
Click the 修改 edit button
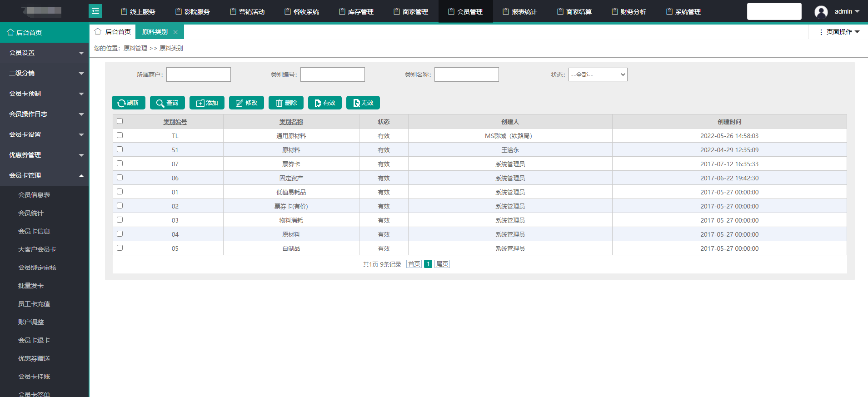246,103
